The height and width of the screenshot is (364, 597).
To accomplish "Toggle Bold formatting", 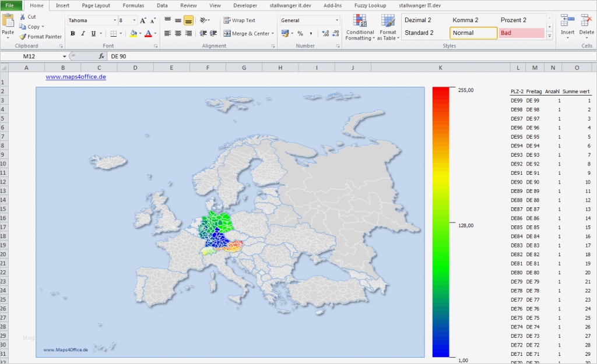I will coord(73,34).
